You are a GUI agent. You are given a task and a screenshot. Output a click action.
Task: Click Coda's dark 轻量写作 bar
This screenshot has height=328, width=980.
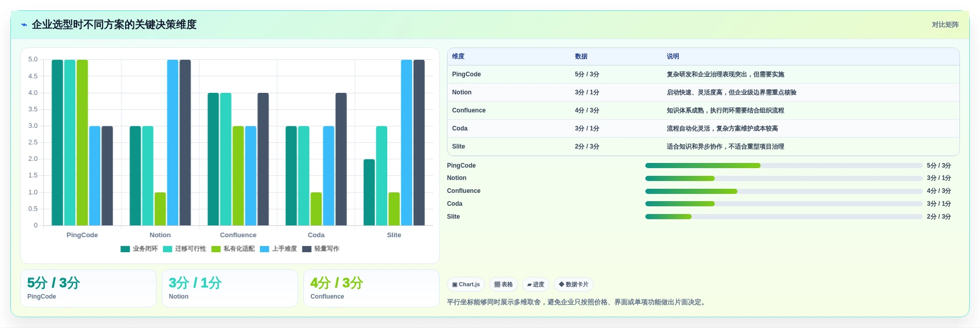341,159
